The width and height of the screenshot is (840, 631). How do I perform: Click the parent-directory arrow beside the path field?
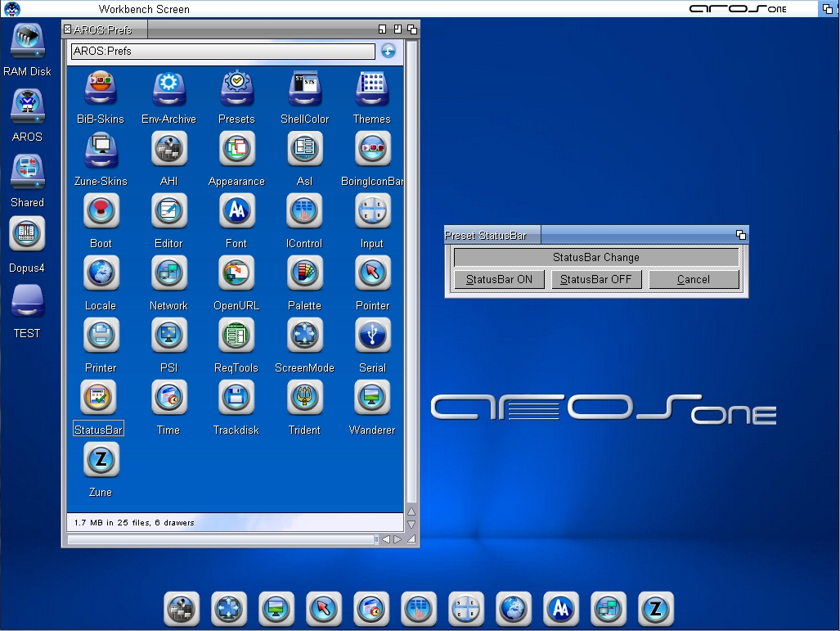388,51
